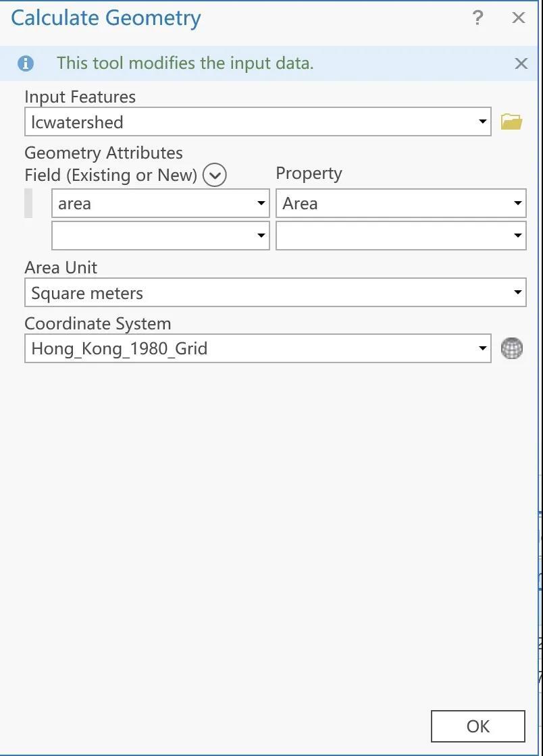Open the 'area' field dropdown

(261, 204)
